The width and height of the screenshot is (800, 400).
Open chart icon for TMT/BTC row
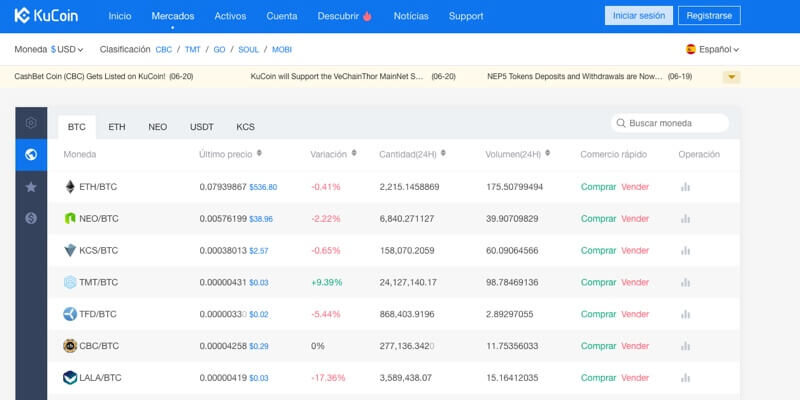[685, 283]
